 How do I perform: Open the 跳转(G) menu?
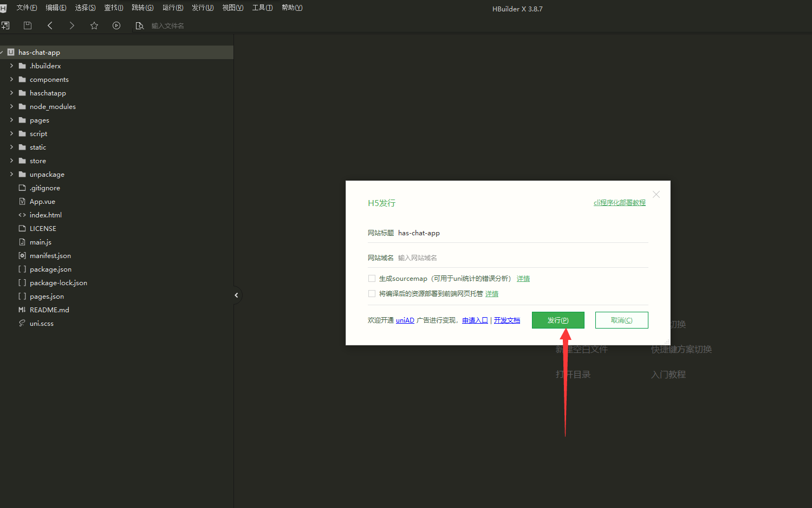pyautogui.click(x=142, y=8)
